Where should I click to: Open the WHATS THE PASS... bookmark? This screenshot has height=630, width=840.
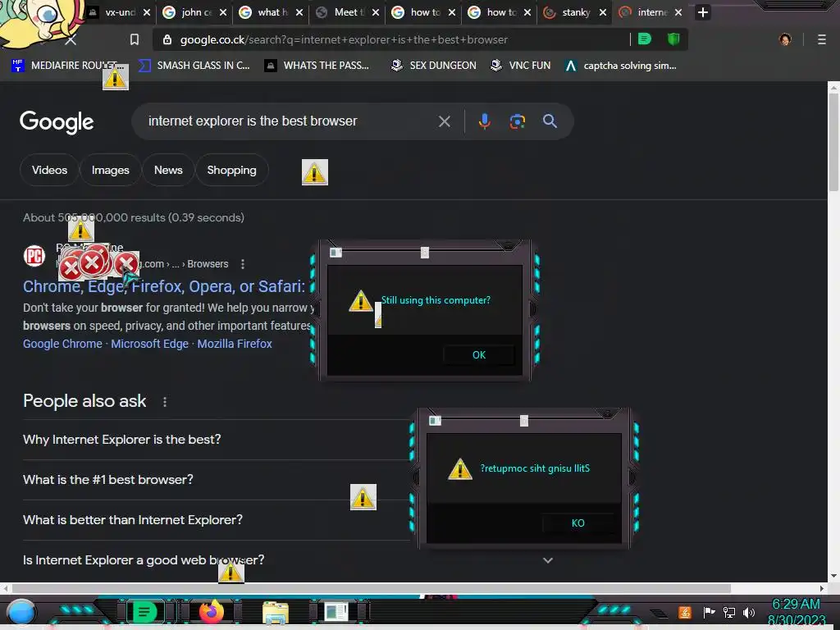point(317,66)
